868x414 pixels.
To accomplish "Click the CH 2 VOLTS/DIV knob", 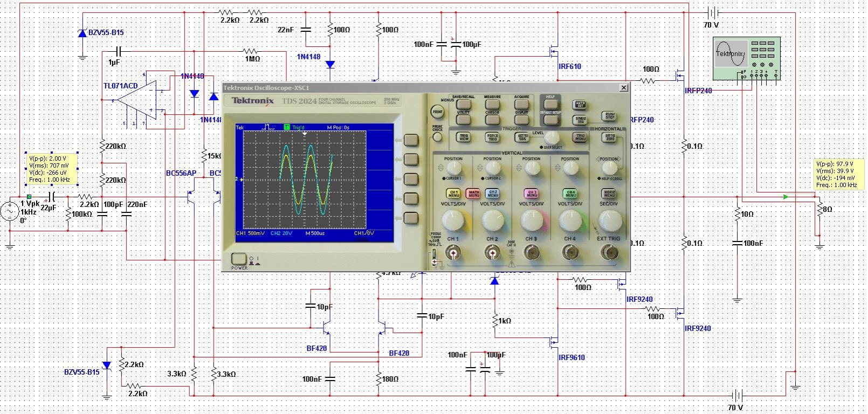I will click(x=492, y=221).
